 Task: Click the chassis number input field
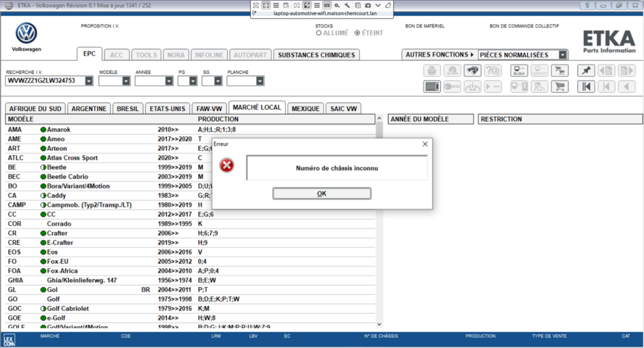point(45,81)
